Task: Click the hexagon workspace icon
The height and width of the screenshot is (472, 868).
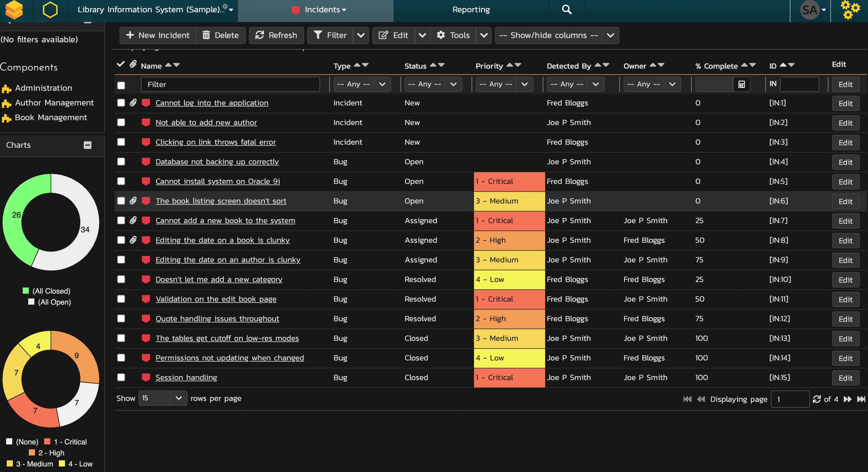Action: point(50,10)
